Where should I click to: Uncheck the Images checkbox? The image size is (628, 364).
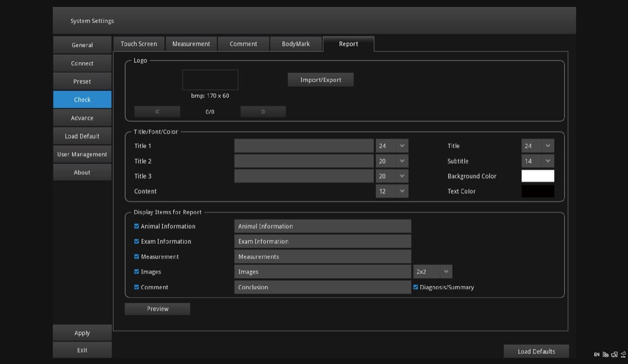point(137,272)
